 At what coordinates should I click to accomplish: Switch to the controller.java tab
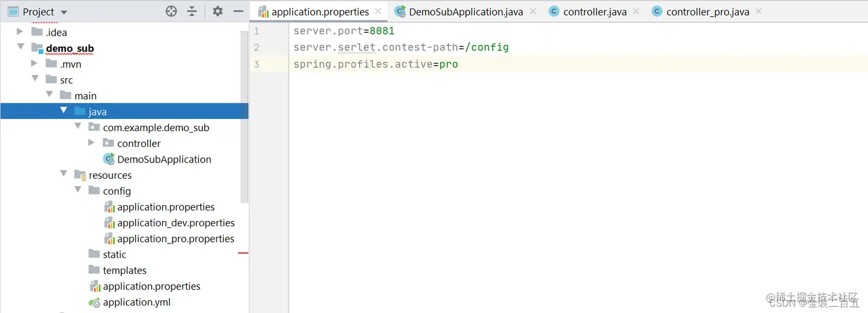(595, 11)
